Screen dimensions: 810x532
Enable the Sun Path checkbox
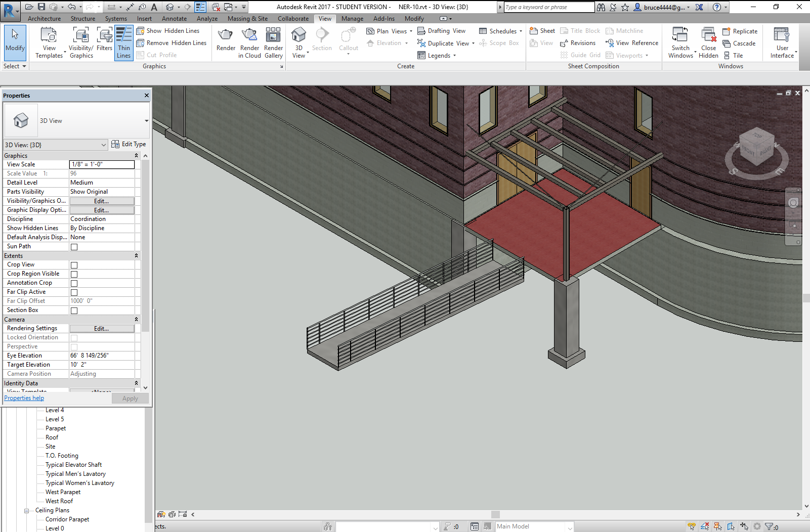[x=74, y=246]
